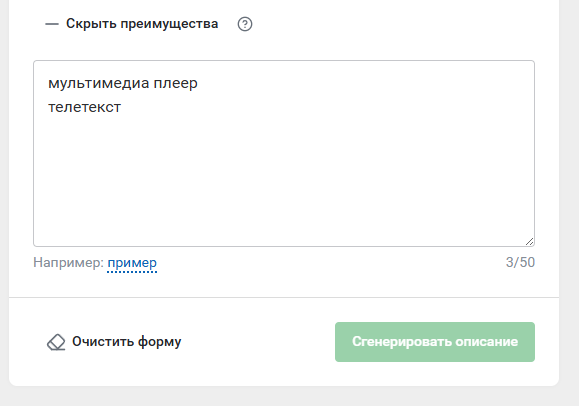Open the dotted-underlined "пример" link
Viewport: 579px width, 406px height.
(132, 263)
